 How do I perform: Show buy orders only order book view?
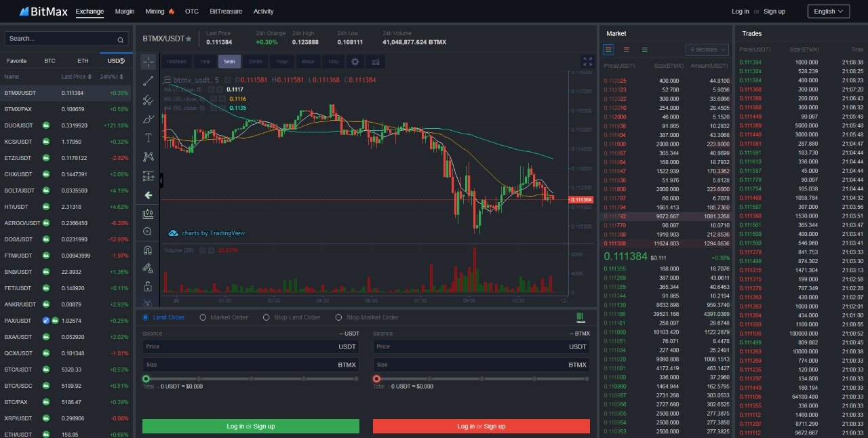coord(644,49)
